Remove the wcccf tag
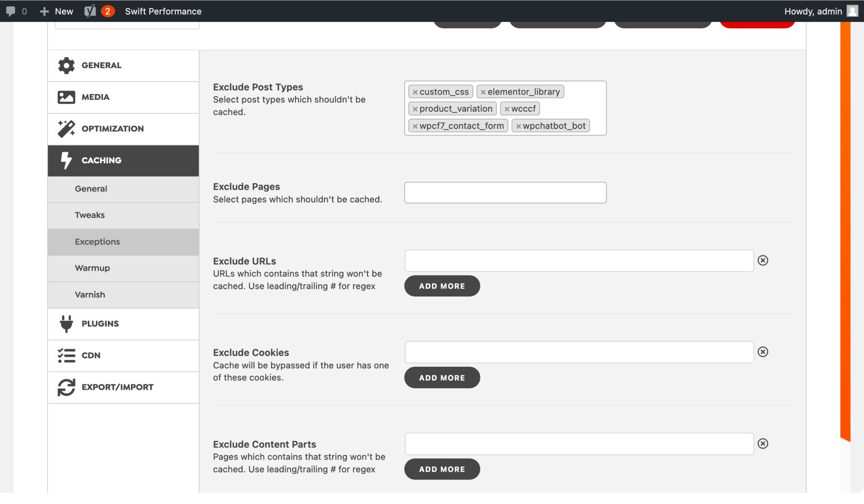This screenshot has height=504, width=864. click(507, 109)
